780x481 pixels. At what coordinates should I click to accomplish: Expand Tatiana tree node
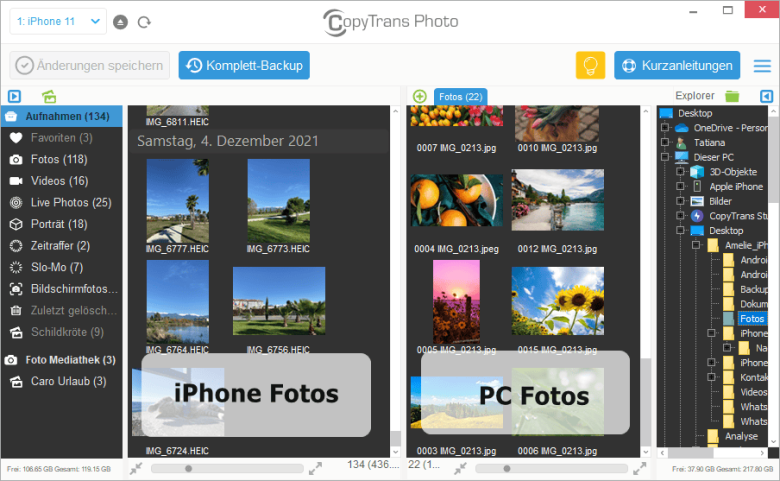[665, 142]
